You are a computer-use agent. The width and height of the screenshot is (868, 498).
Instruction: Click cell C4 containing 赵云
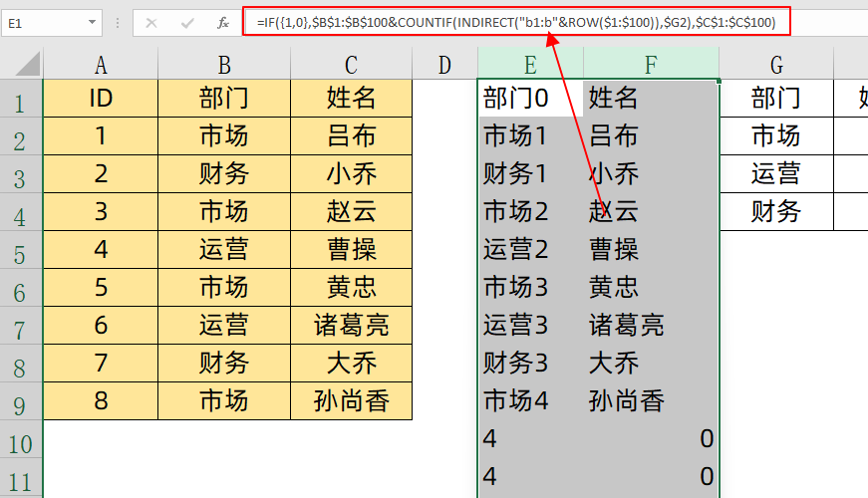coord(351,212)
